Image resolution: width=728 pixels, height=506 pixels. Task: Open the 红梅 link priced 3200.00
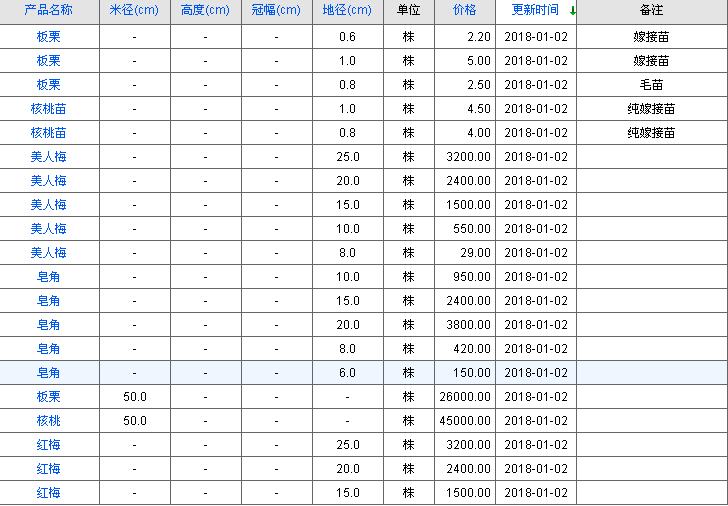[48, 445]
